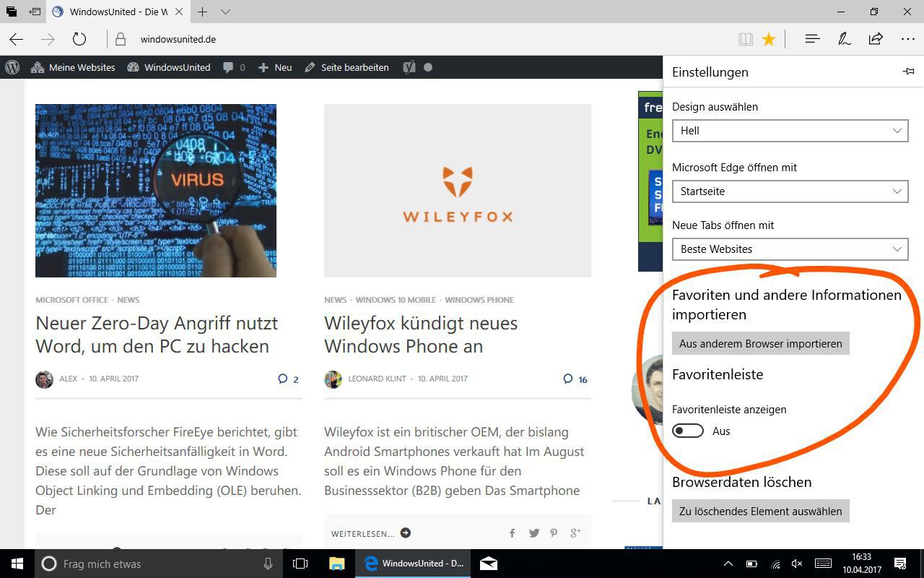Open the Yoast SEO icon in admin bar

click(x=409, y=67)
